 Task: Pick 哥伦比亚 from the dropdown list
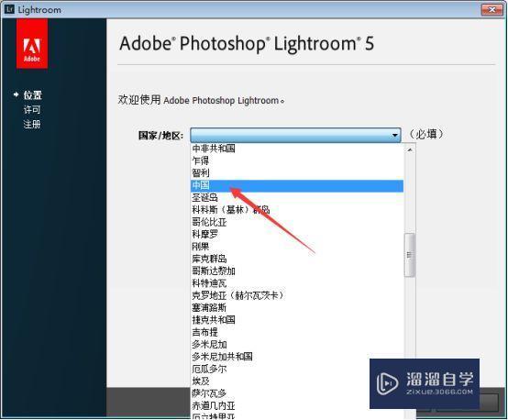[297, 222]
